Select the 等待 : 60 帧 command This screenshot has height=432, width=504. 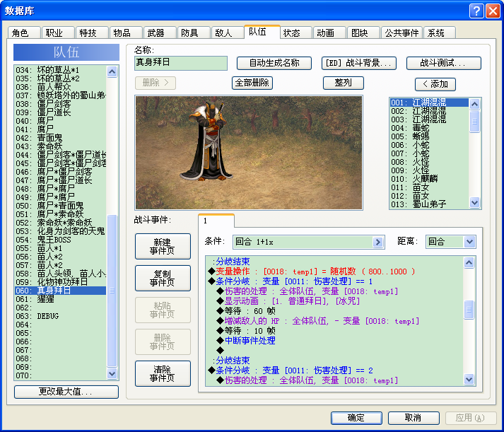[x=334, y=311]
